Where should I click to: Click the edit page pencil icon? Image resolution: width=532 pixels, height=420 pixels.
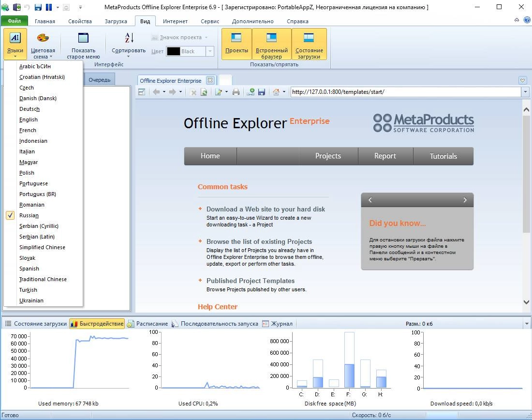click(x=219, y=92)
